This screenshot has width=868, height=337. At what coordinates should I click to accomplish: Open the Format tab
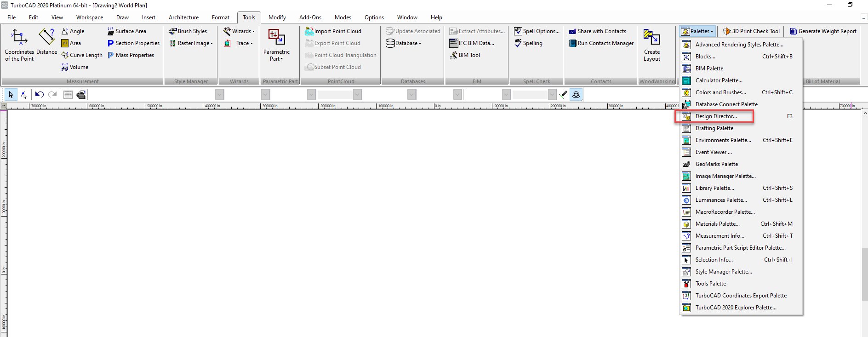click(221, 17)
